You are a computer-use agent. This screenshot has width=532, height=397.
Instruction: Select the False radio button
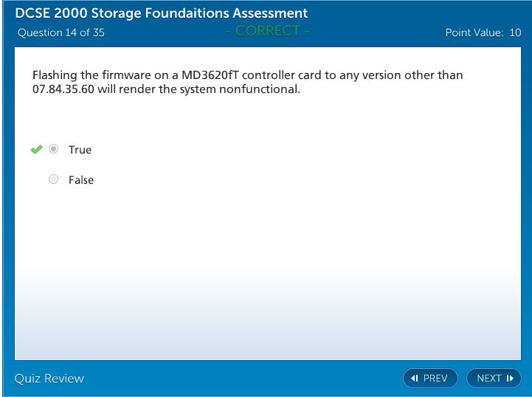[53, 179]
